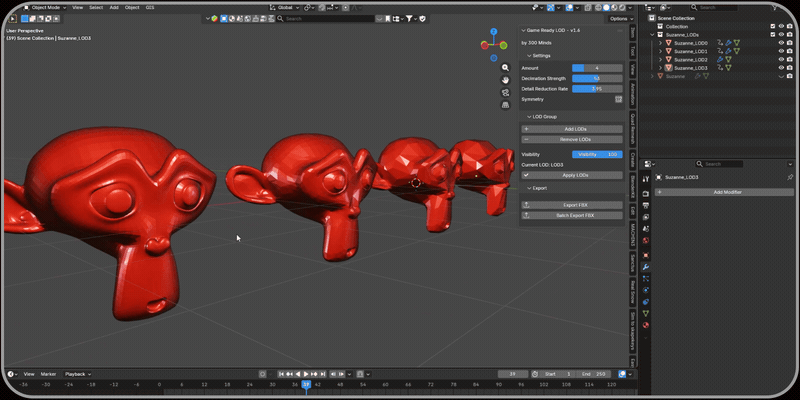The height and width of the screenshot is (400, 800).
Task: Expand the Suzanne_LOD0 tree row
Action: click(661, 43)
